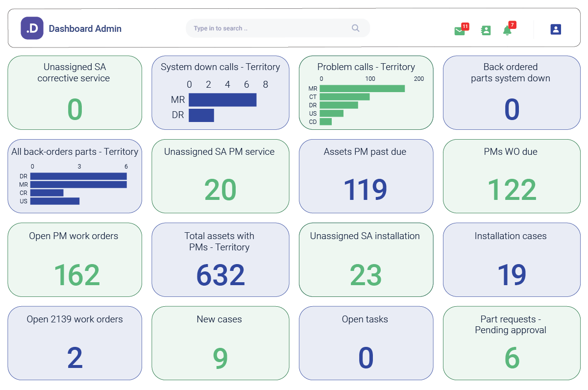View Back ordered parts system down tile
Screen dimensions: 588x390
(x=512, y=93)
